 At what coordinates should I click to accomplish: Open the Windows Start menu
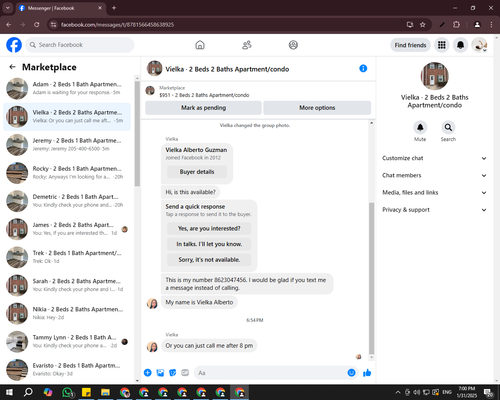click(x=9, y=392)
